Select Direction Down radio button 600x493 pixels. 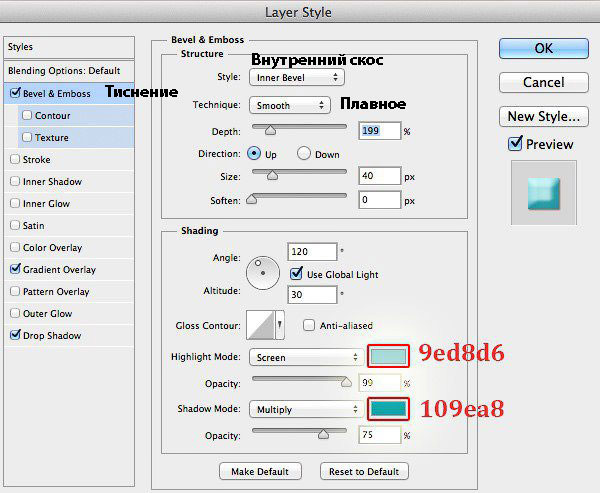tap(303, 153)
